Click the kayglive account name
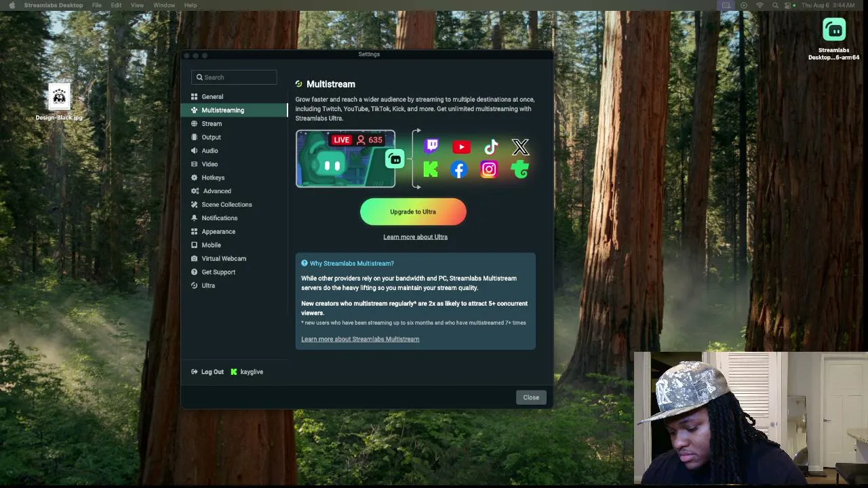This screenshot has width=868, height=488. (x=252, y=372)
